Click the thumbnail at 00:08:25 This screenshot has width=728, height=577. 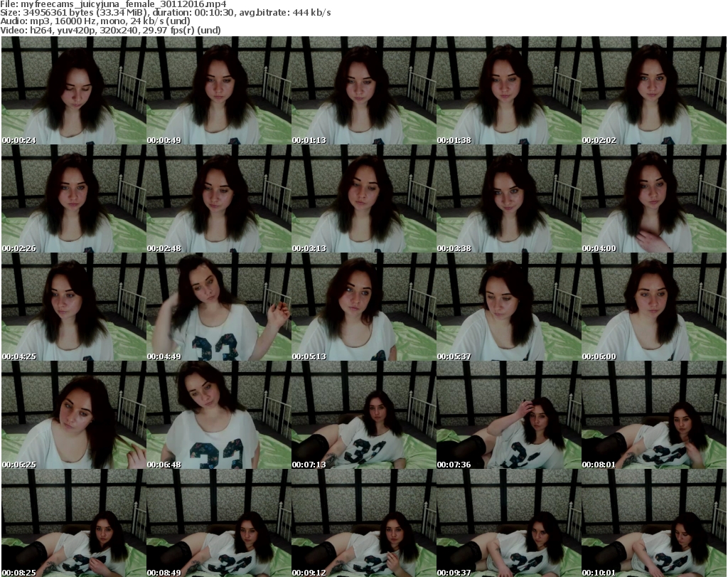tap(73, 523)
